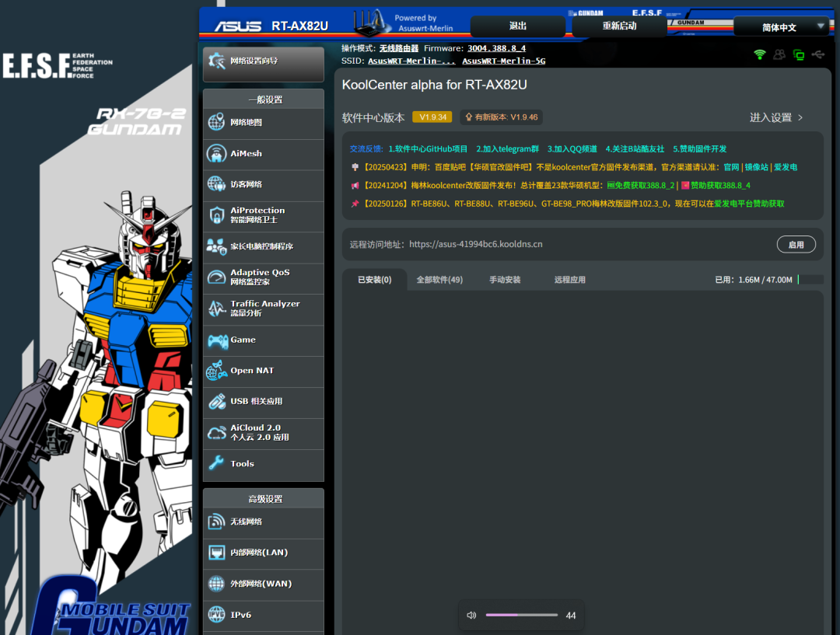This screenshot has width=840, height=635.
Task: Open the Adaptive QoS gauge icon
Action: tap(216, 277)
